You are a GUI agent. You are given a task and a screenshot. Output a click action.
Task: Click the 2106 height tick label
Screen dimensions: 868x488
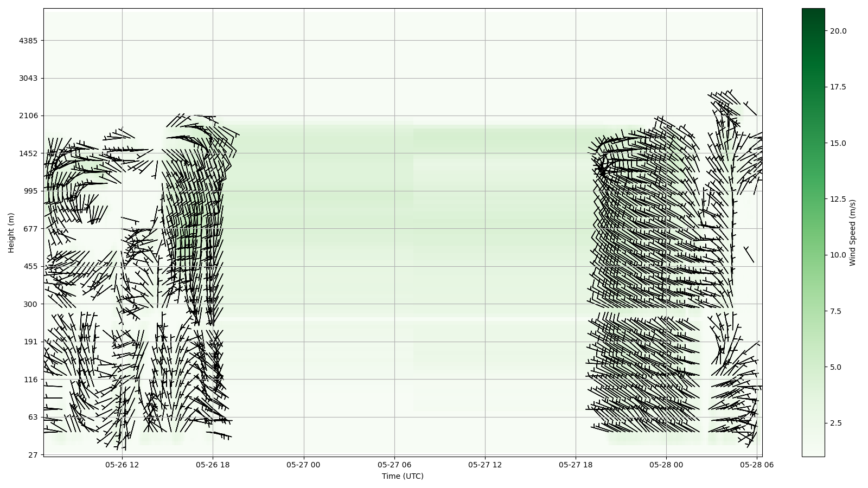28,115
